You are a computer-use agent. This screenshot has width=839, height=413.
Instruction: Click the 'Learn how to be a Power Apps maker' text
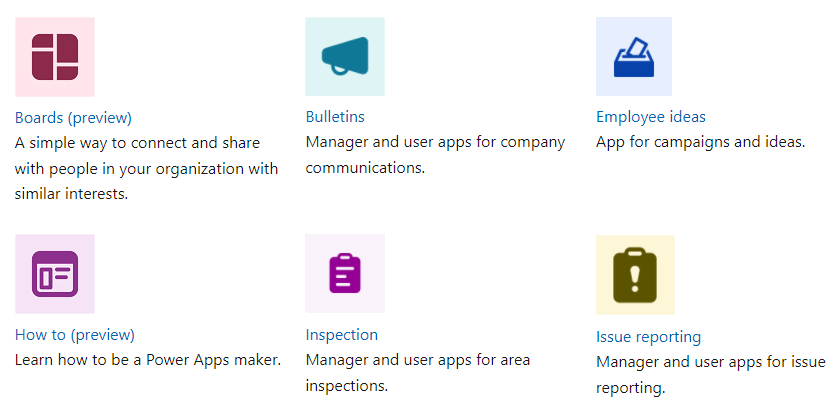pos(148,360)
